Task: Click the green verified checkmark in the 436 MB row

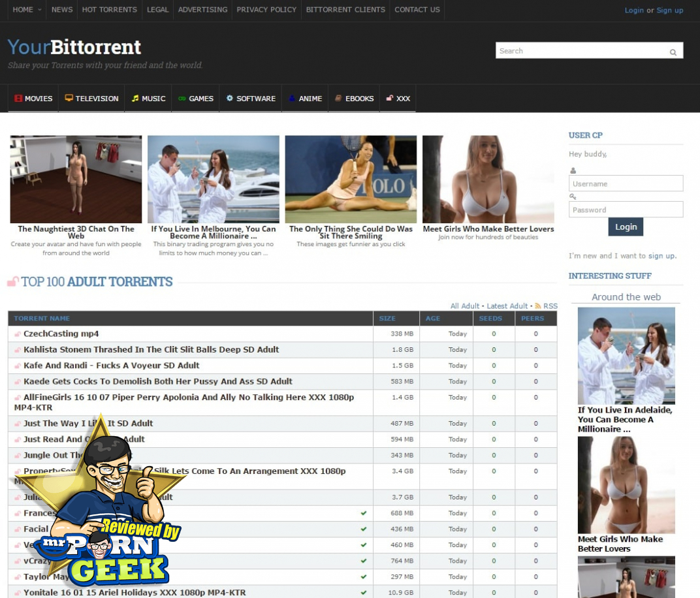Action: [364, 529]
